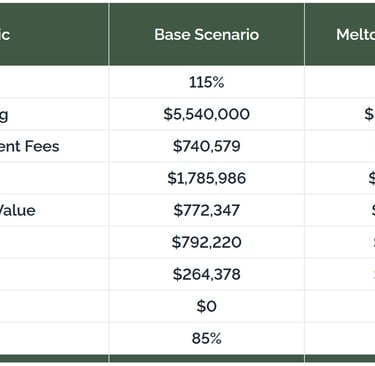
Task: Click the empty label cell beside $792,220
Action: 54,242
